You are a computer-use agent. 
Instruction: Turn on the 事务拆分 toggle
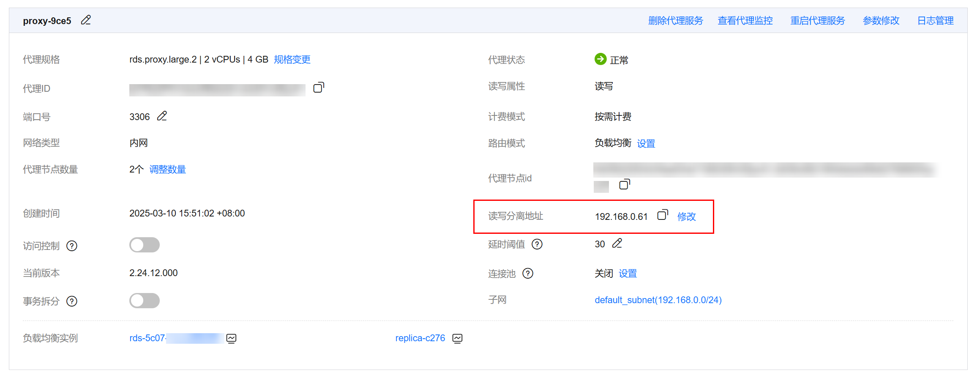[x=145, y=301]
